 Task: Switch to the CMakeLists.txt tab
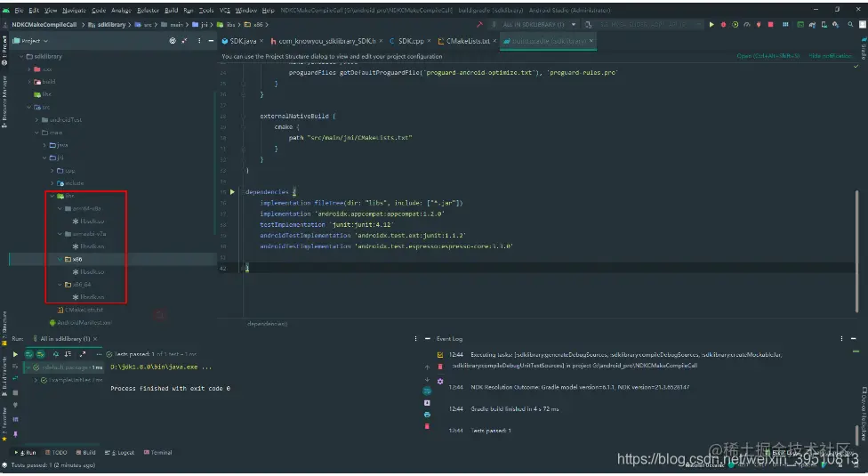pyautogui.click(x=467, y=41)
